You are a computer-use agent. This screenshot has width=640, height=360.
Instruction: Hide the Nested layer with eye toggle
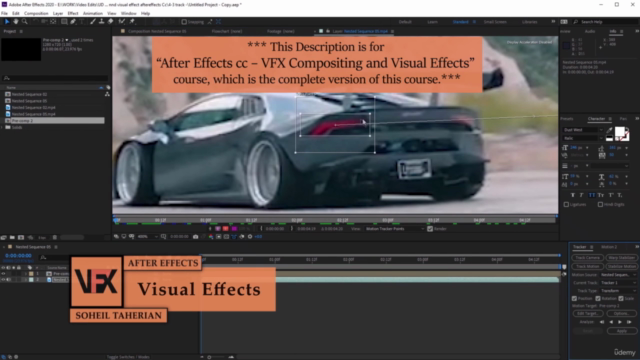click(x=3, y=280)
